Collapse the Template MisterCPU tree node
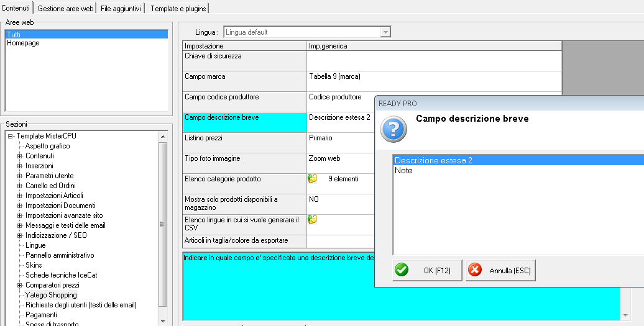 [x=11, y=136]
